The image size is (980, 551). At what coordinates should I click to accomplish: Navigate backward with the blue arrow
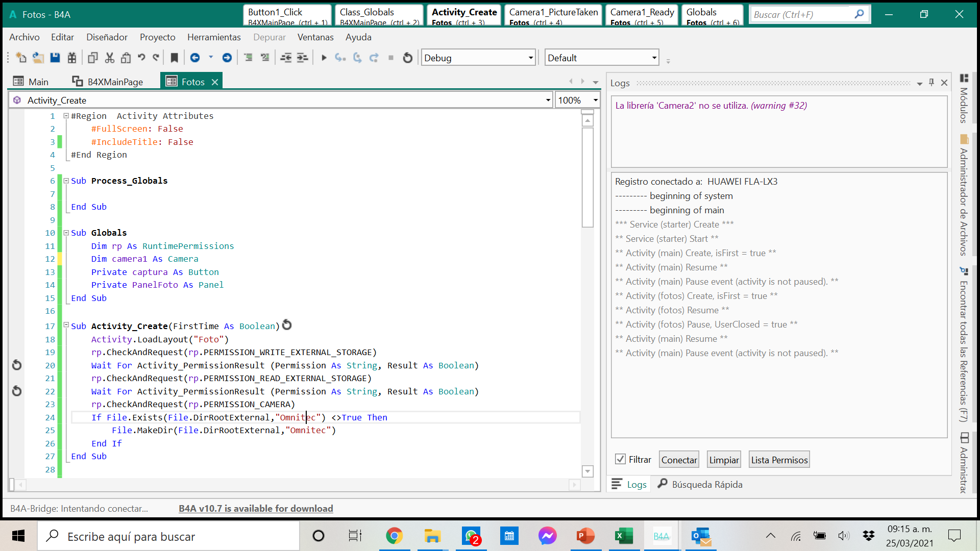(195, 58)
